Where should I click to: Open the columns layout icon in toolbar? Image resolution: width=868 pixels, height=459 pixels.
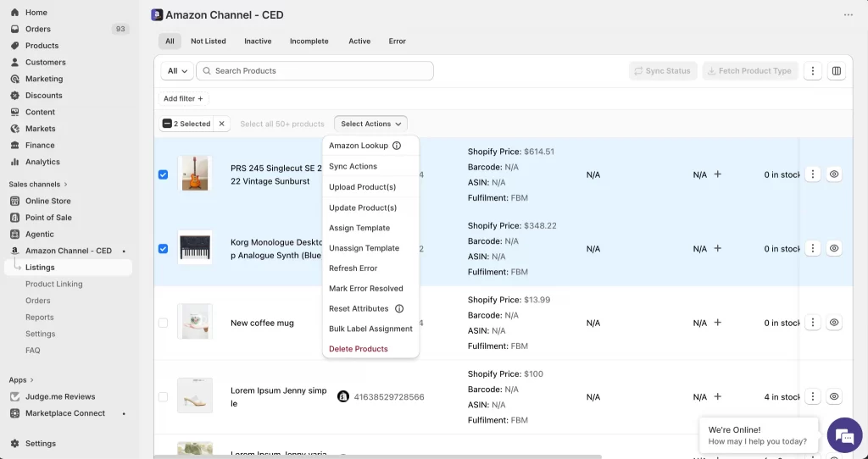pos(837,71)
